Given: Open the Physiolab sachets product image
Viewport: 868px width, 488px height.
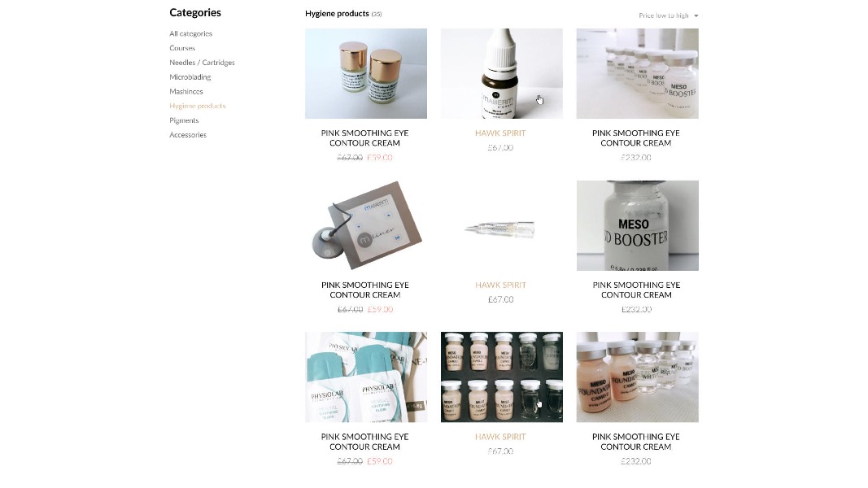Looking at the screenshot, I should [366, 377].
